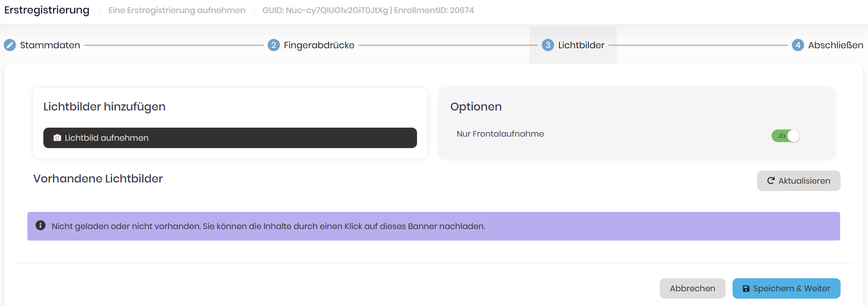Click the Nur Frontalaufnahme option label
The image size is (868, 306).
tap(500, 134)
